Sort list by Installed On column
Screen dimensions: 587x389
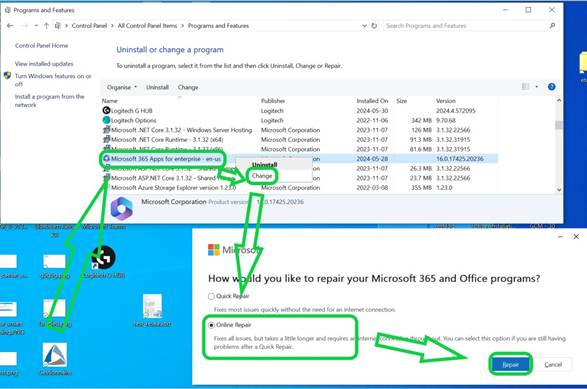(372, 101)
